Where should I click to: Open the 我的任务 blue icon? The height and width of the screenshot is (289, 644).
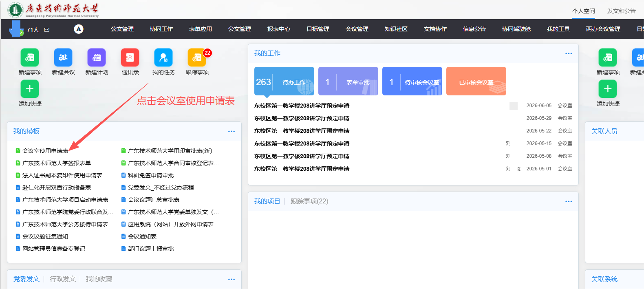[163, 57]
